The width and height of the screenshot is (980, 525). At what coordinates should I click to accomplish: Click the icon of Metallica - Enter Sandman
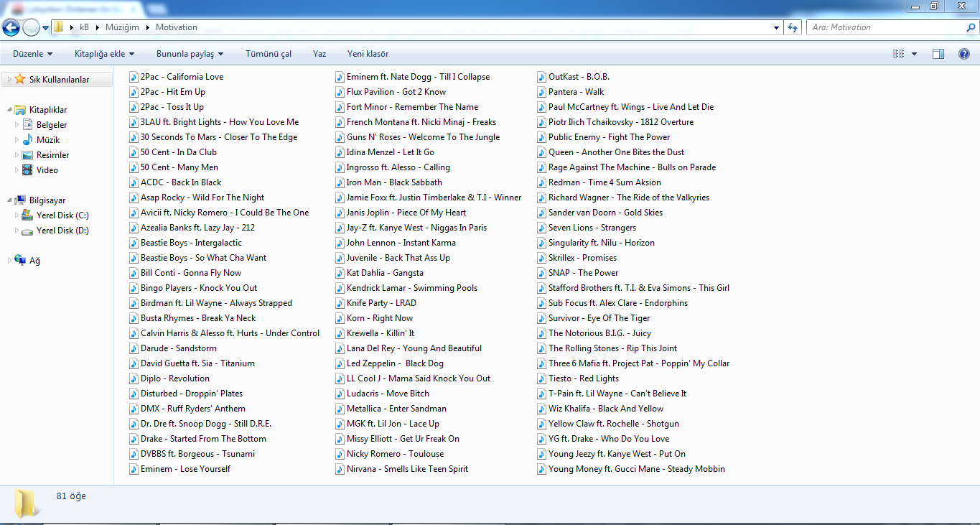coord(340,409)
